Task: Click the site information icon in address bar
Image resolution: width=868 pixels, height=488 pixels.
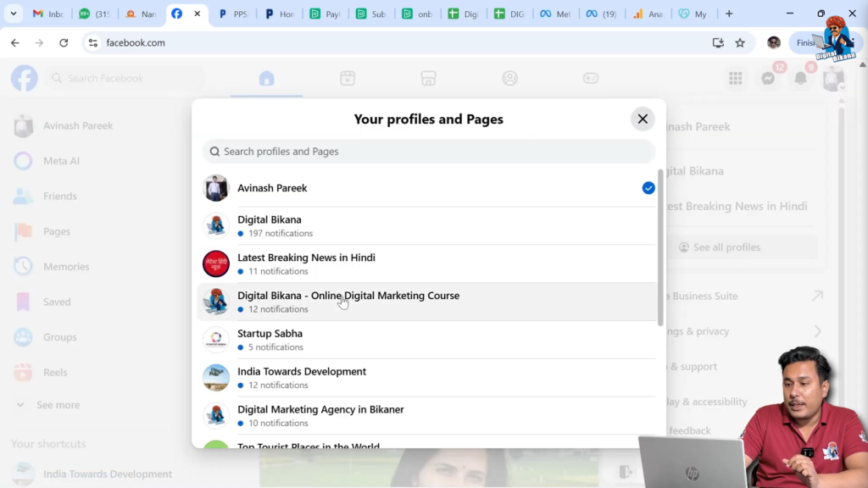Action: 93,42
